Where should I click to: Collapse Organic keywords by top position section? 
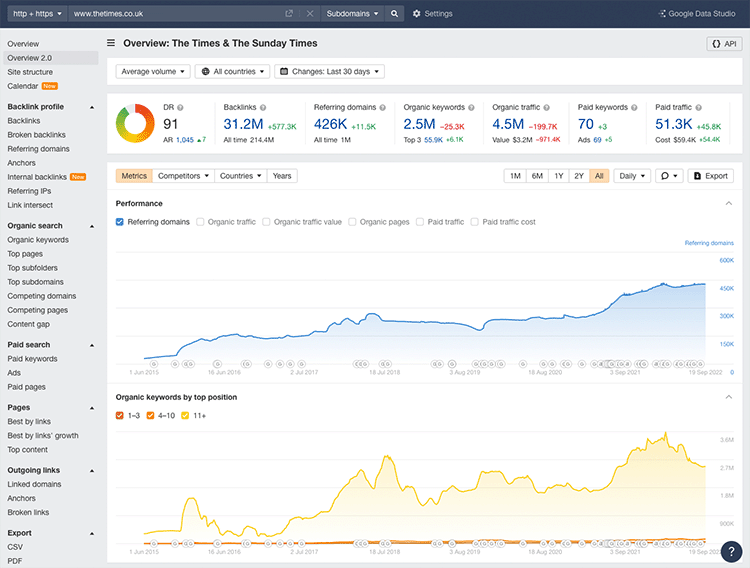(x=728, y=397)
